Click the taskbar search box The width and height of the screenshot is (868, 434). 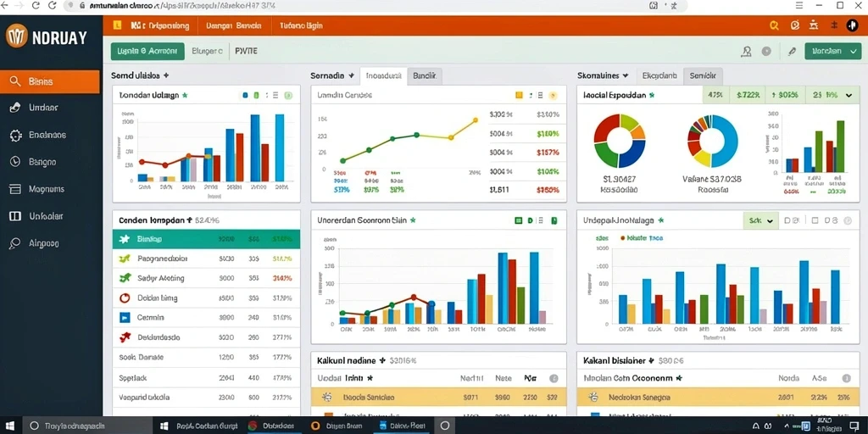point(88,426)
